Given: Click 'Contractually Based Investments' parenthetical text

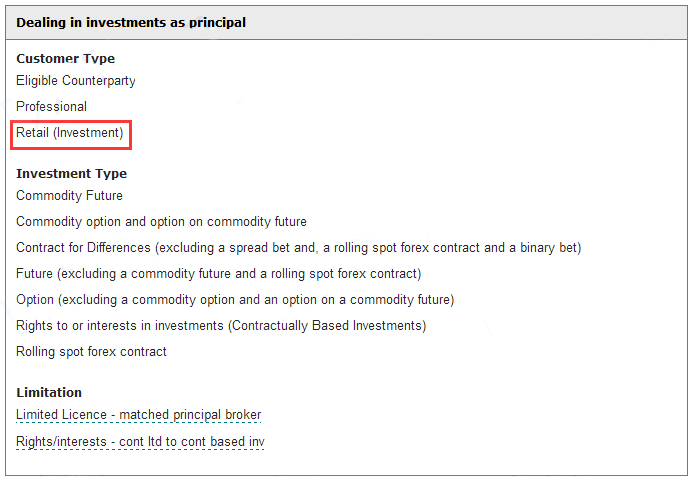Looking at the screenshot, I should tap(327, 326).
